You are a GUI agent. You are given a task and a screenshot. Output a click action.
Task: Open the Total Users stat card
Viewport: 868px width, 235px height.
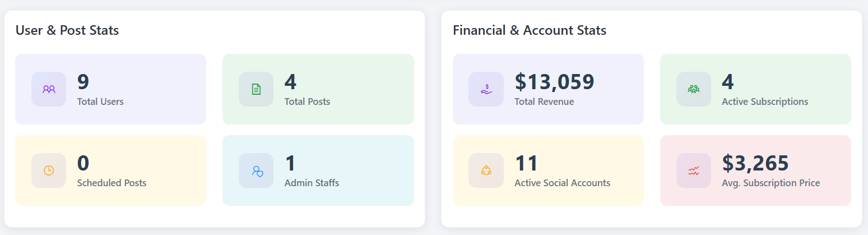(111, 89)
